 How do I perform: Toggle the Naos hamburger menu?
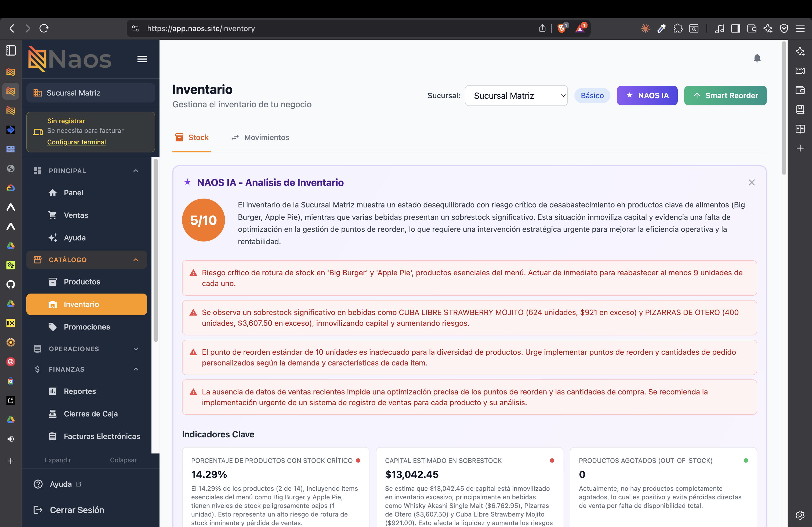[142, 59]
